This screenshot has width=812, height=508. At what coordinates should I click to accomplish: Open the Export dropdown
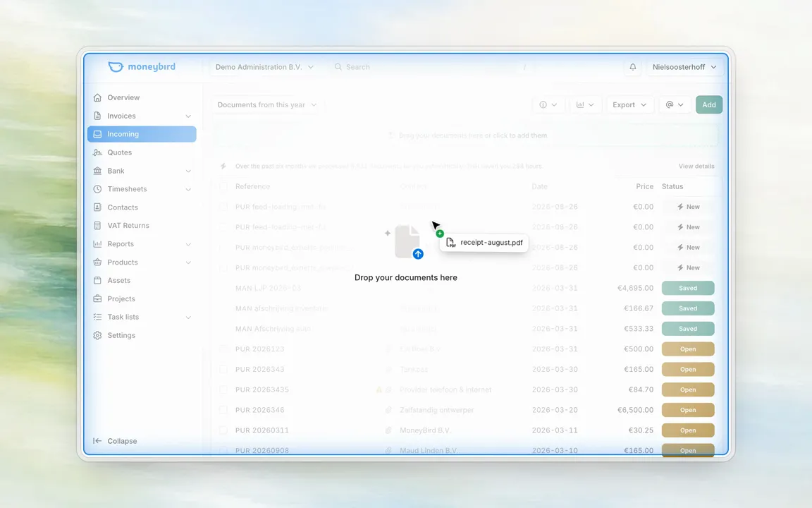point(629,104)
